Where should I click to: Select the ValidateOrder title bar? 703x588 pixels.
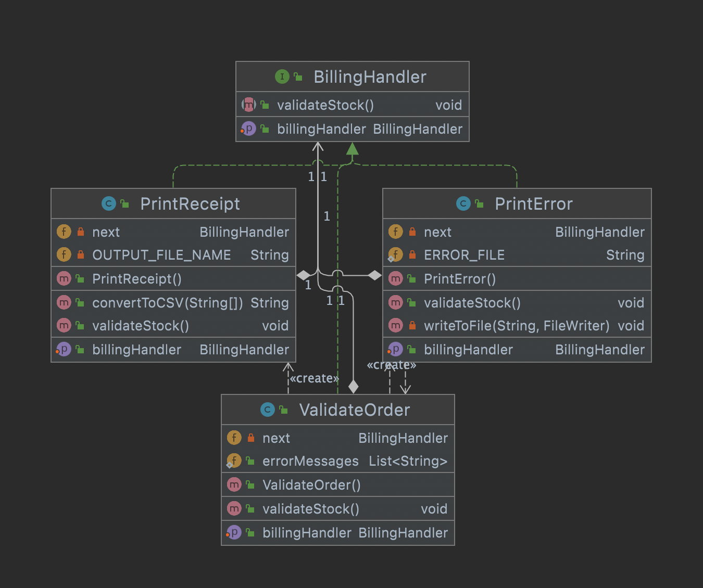pos(338,410)
